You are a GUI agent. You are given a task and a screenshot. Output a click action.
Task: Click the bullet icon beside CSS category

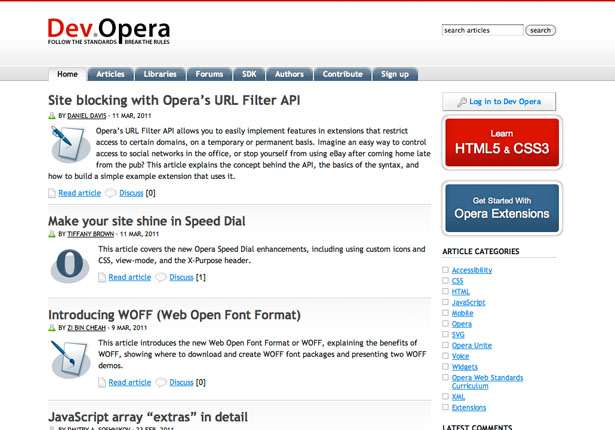[x=445, y=281]
